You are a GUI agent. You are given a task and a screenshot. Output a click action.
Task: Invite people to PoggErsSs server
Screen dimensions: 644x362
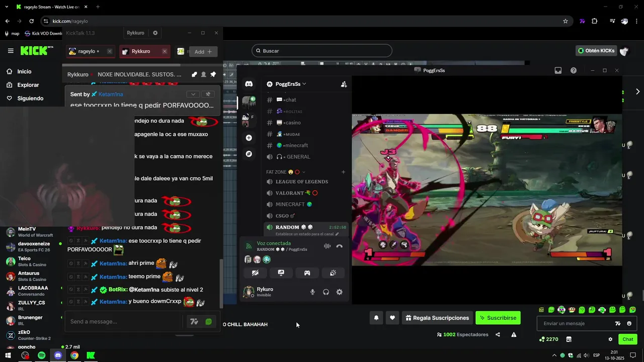(344, 84)
